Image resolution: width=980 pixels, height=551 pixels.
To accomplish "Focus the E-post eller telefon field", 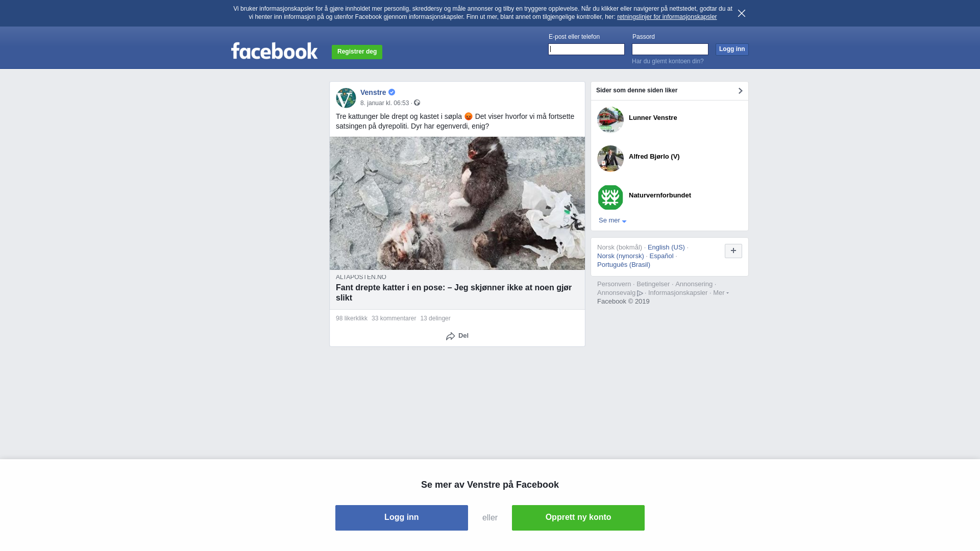I will point(586,49).
